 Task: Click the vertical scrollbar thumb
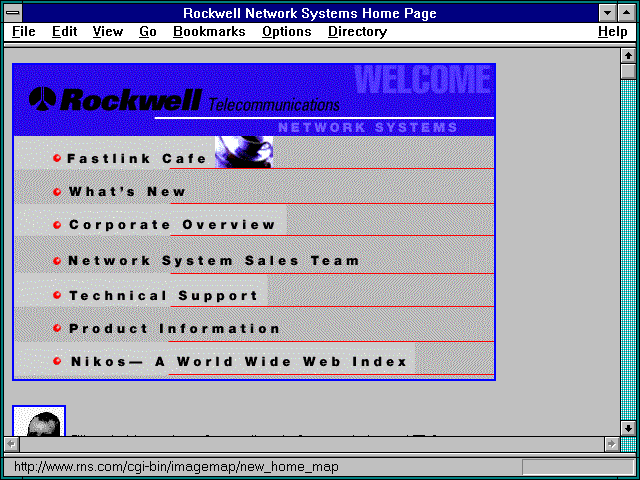628,71
